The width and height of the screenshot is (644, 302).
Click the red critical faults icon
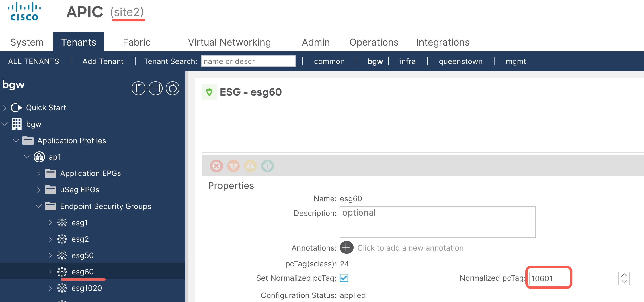point(216,166)
